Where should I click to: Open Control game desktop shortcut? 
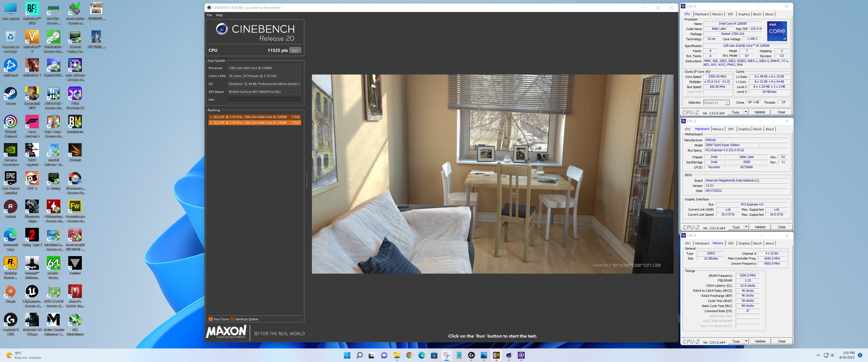[75, 266]
